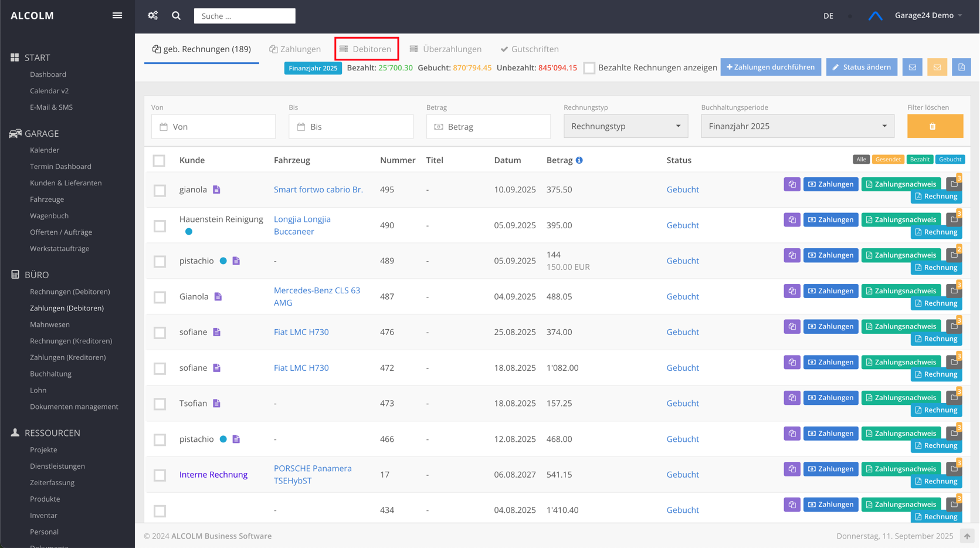Click the Zahlungen durchführen button
Image resolution: width=980 pixels, height=548 pixels.
point(770,67)
